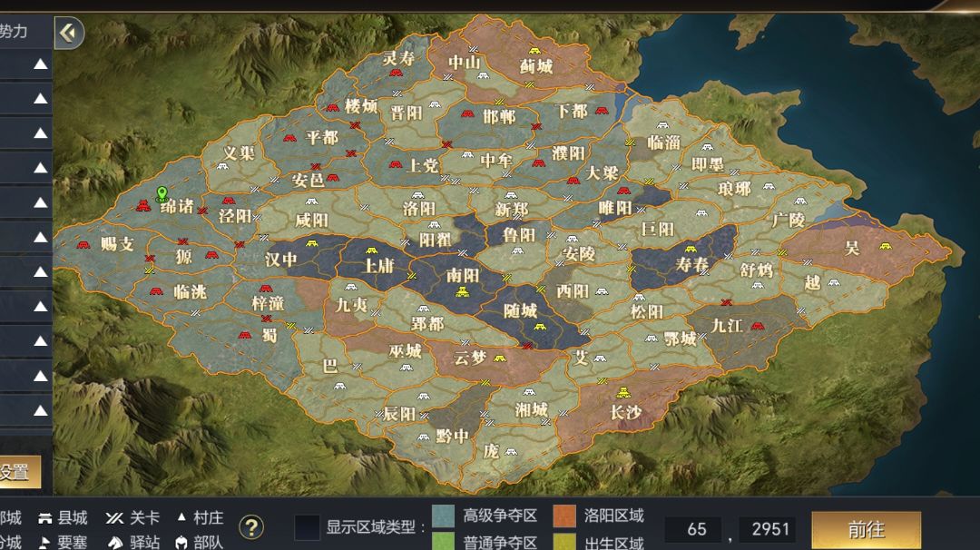980x550 pixels.
Task: Click the yellow city icon above 上庸
Action: pyautogui.click(x=371, y=250)
